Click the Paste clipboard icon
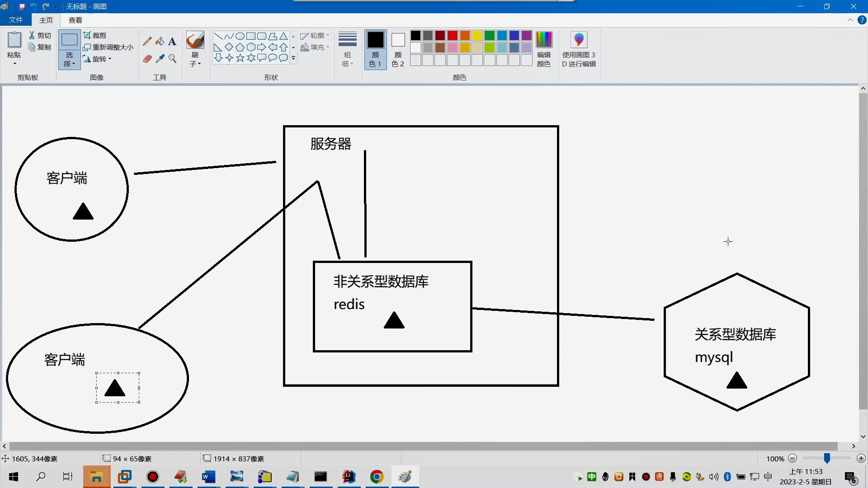This screenshot has height=488, width=868. click(x=14, y=40)
